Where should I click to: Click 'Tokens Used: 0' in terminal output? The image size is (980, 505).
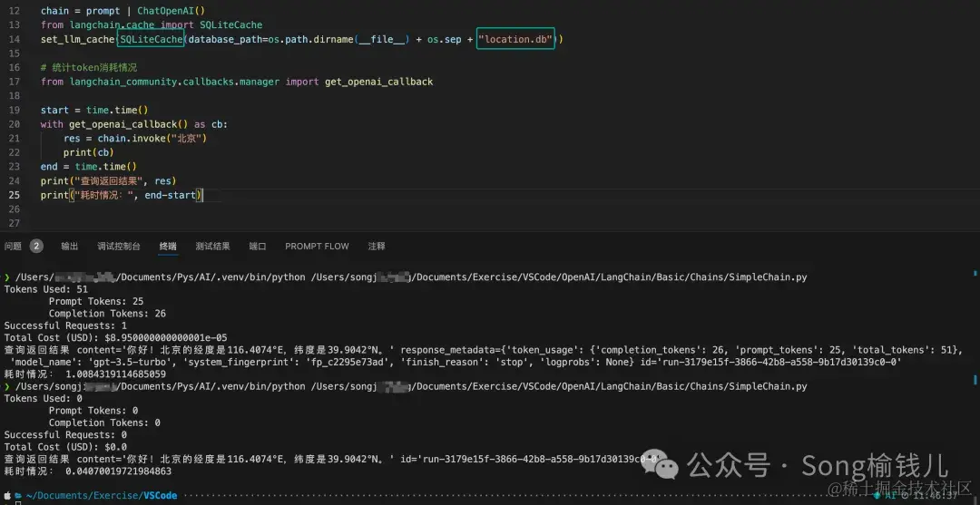coord(44,398)
